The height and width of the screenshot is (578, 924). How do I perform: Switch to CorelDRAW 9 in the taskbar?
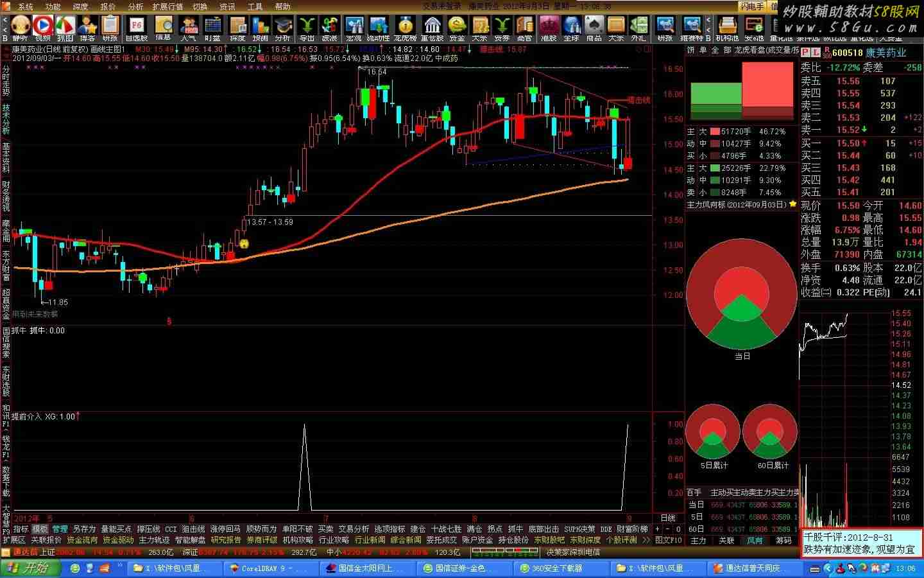tap(273, 568)
